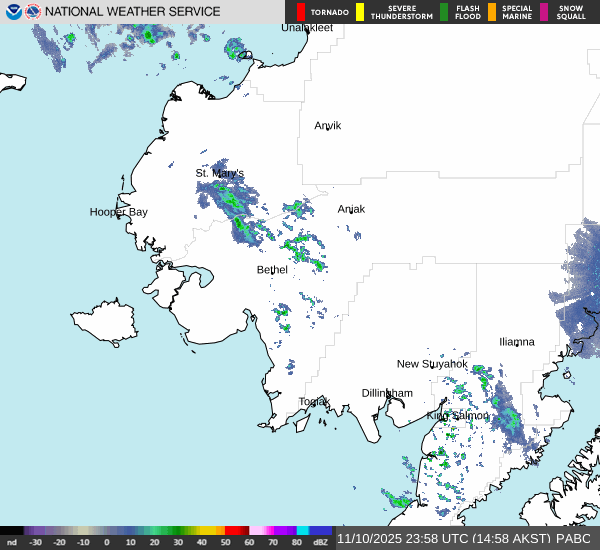Select the Bethel city label

(272, 270)
